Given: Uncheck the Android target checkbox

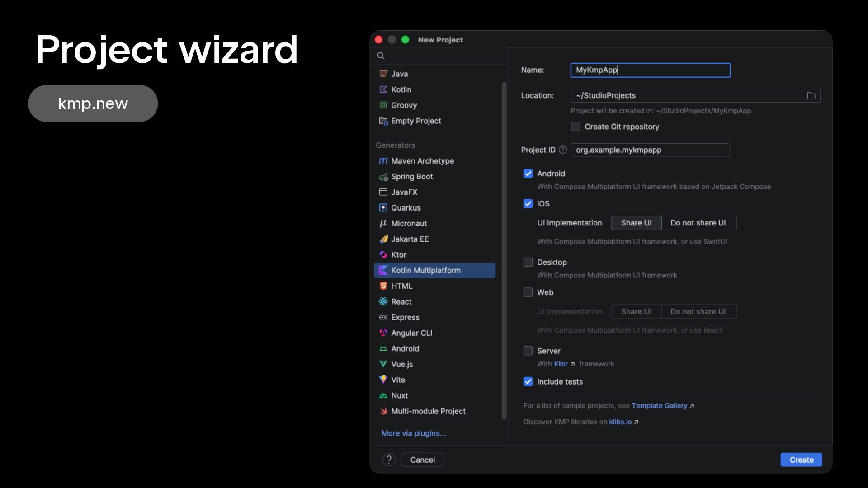Looking at the screenshot, I should coord(528,174).
